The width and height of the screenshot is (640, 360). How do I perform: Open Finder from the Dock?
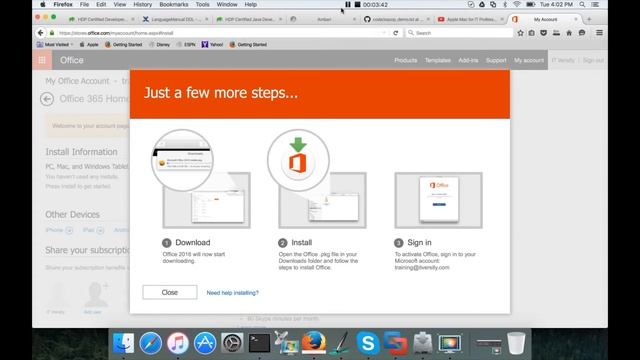123,343
